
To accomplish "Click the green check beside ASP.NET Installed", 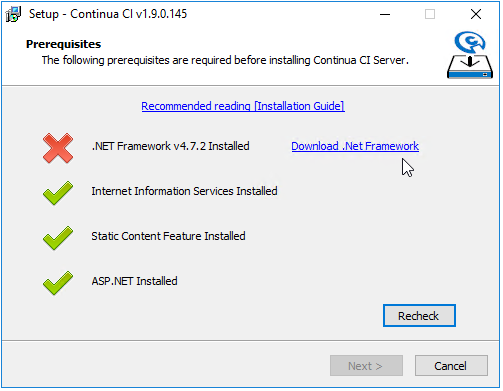I will tap(58, 283).
